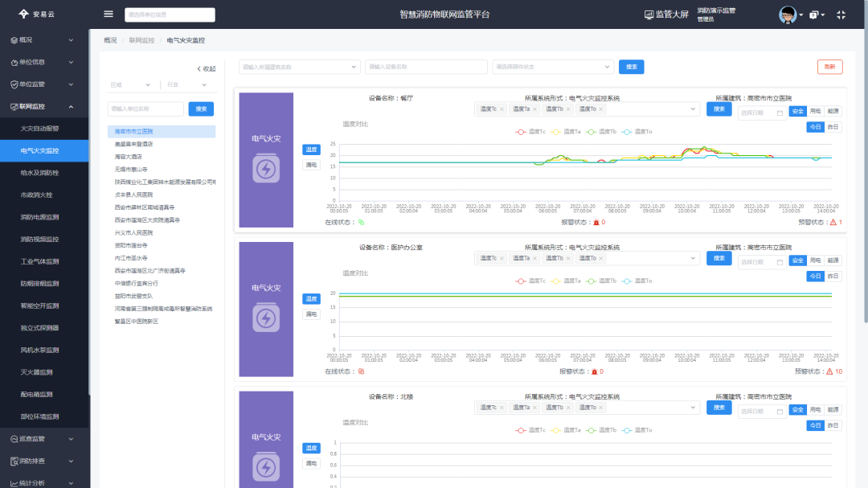Open calendar icon in 医护办公室 date picker
The width and height of the screenshot is (868, 488).
tap(780, 262)
